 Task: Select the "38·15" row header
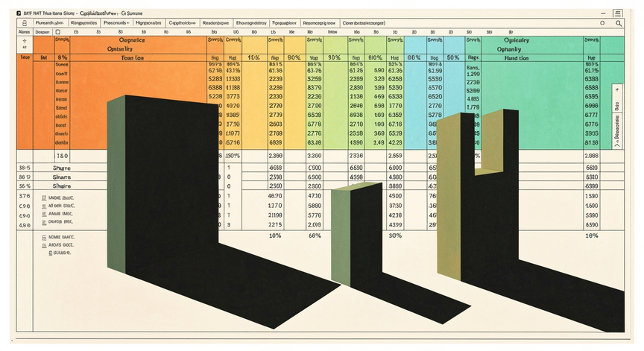(x=25, y=168)
